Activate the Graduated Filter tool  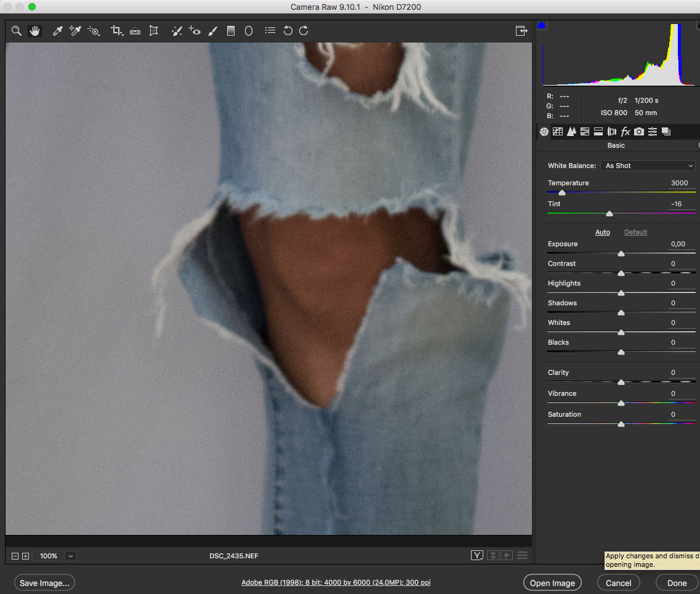click(231, 31)
